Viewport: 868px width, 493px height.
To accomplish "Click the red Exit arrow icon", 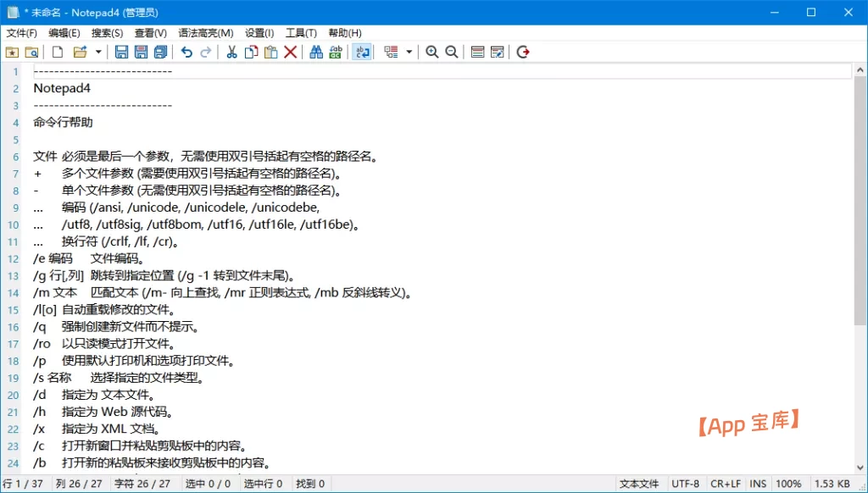I will (x=523, y=53).
